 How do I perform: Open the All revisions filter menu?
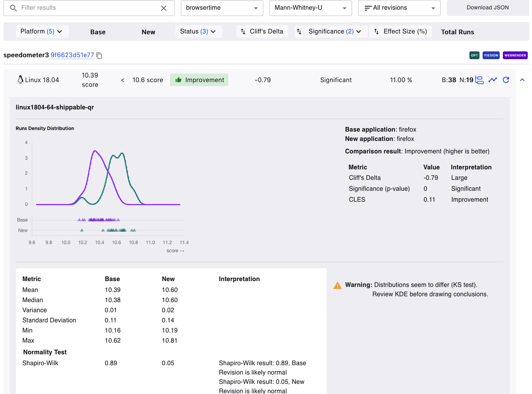coord(399,8)
